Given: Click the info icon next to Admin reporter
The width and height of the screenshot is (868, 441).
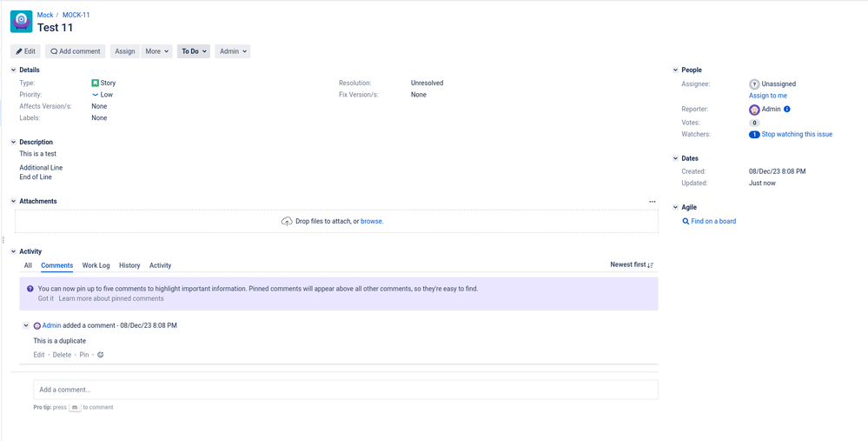Looking at the screenshot, I should (786, 109).
